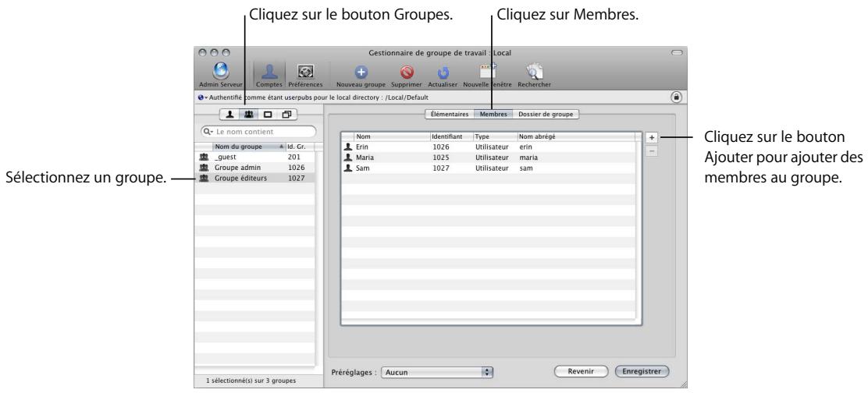The height and width of the screenshot is (393, 868).
Task: Click the 1027 id of Groupe éditeurs
Action: (x=296, y=178)
